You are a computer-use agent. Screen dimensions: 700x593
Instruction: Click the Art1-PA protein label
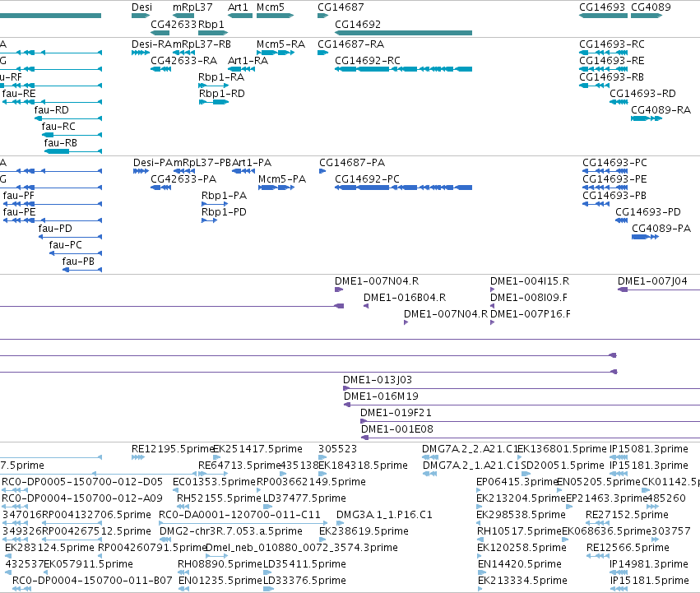coord(252,163)
